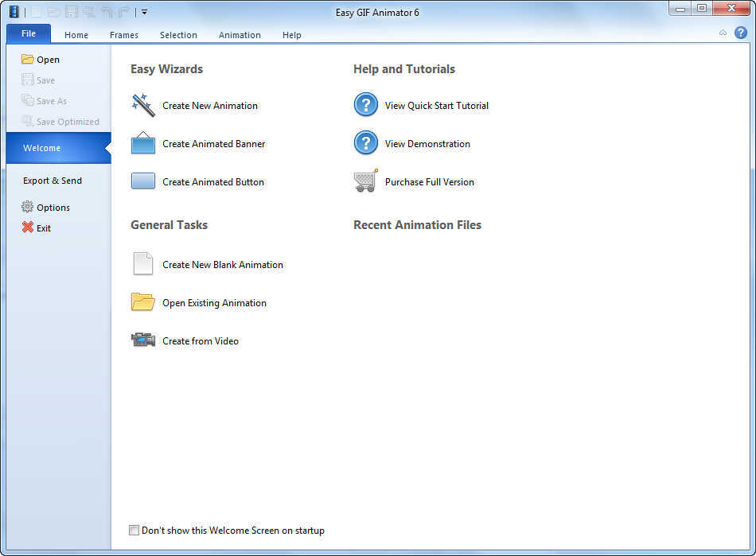Click the Open folder icon in sidebar
The image size is (756, 556).
click(28, 60)
